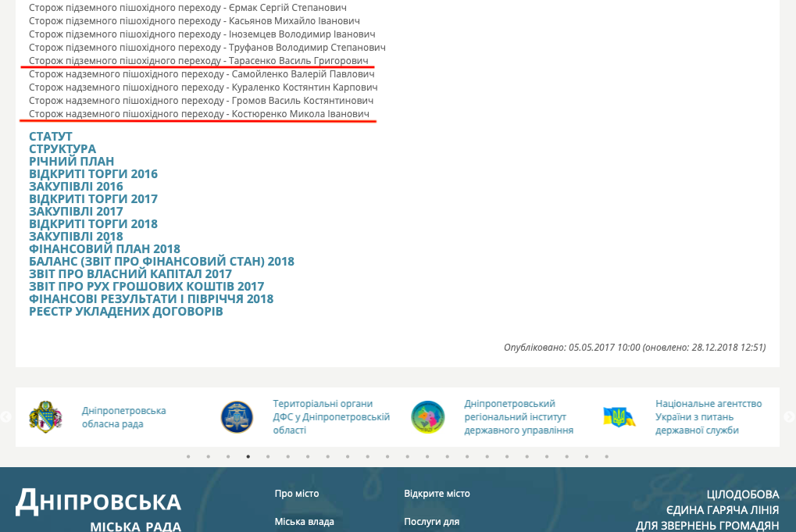
Task: Open ВІДКРИТІ ТОРГИ 2018
Action: [x=93, y=224]
